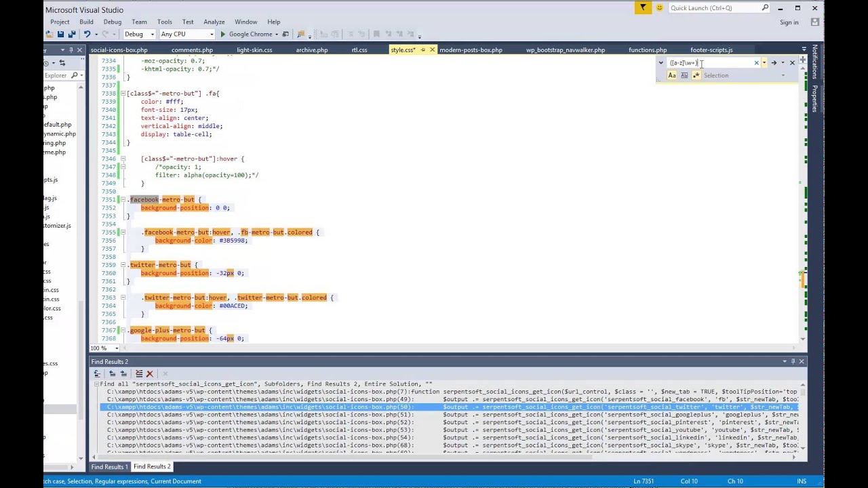
Task: Open the Help menu
Action: (x=274, y=22)
